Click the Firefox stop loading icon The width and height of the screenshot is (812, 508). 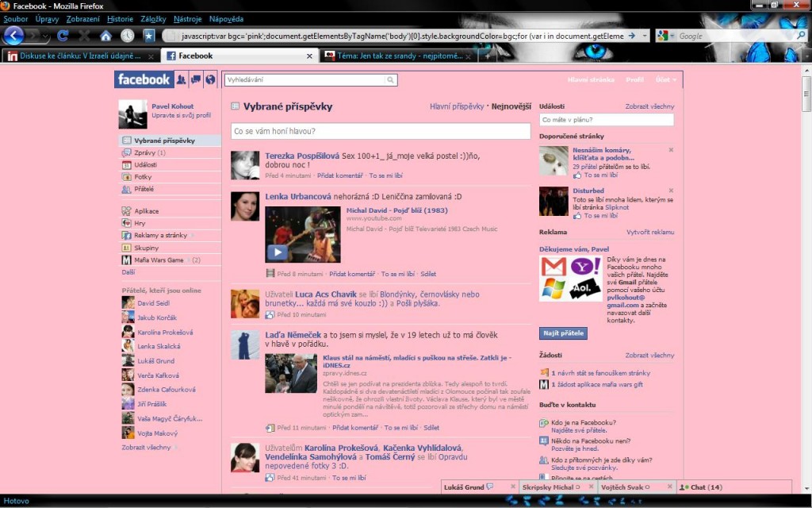pyautogui.click(x=84, y=36)
